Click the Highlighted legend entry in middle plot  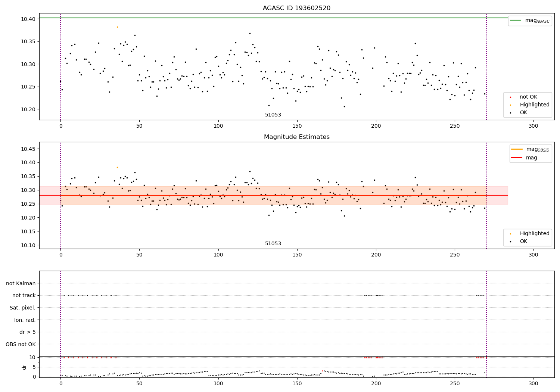[530, 234]
